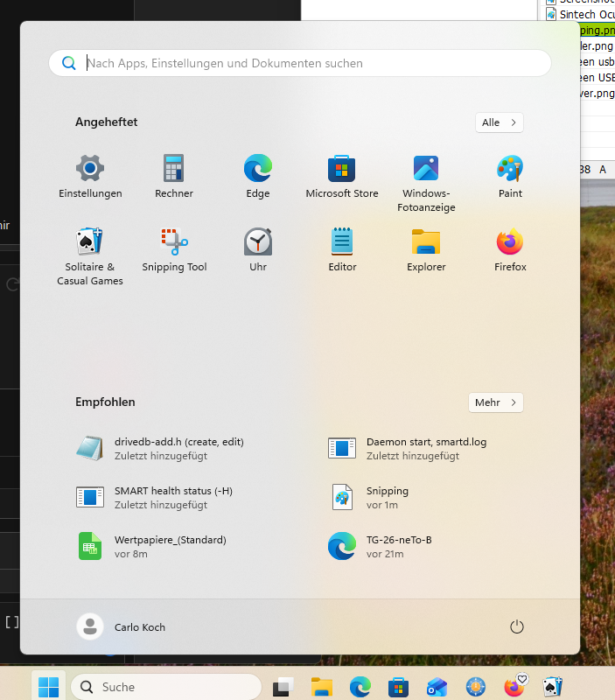615x700 pixels.
Task: Show all apps with Alle button
Action: tap(500, 122)
